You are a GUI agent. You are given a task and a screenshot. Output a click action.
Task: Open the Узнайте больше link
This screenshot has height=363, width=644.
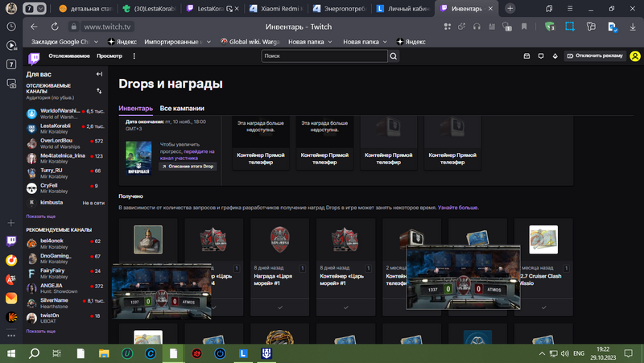[x=458, y=208]
